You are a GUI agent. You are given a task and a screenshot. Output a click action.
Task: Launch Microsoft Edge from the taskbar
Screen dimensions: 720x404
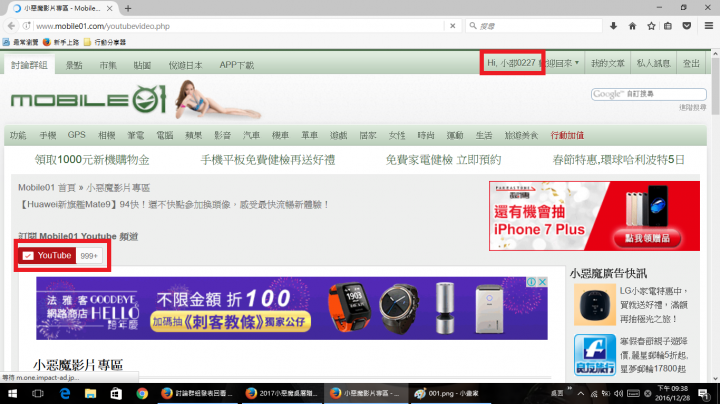65,393
